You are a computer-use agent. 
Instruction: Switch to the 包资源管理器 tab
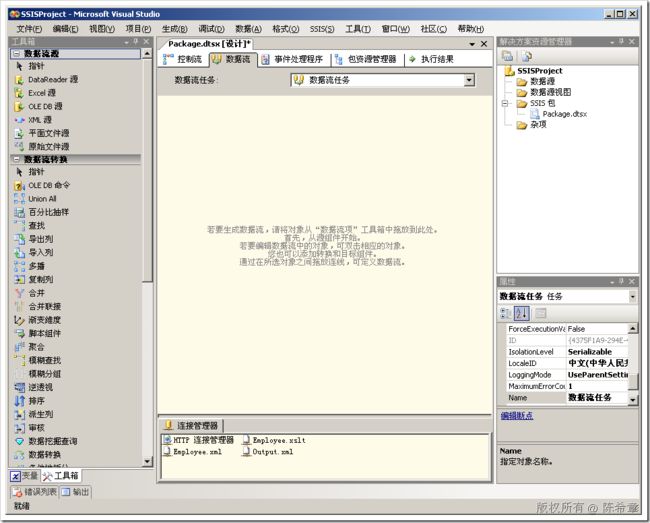(366, 59)
